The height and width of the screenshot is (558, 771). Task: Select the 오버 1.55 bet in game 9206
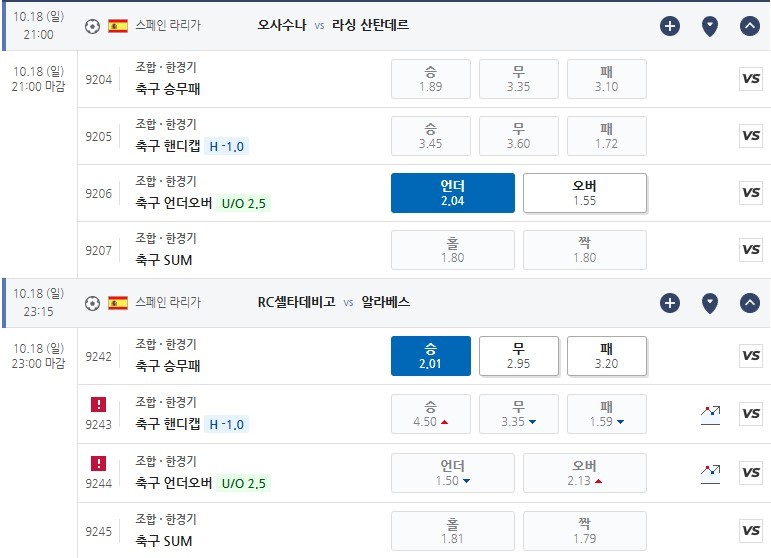(x=585, y=193)
